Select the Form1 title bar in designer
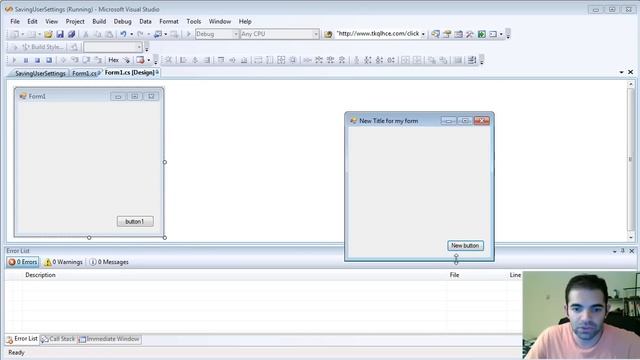This screenshot has width=640, height=360. (89, 96)
